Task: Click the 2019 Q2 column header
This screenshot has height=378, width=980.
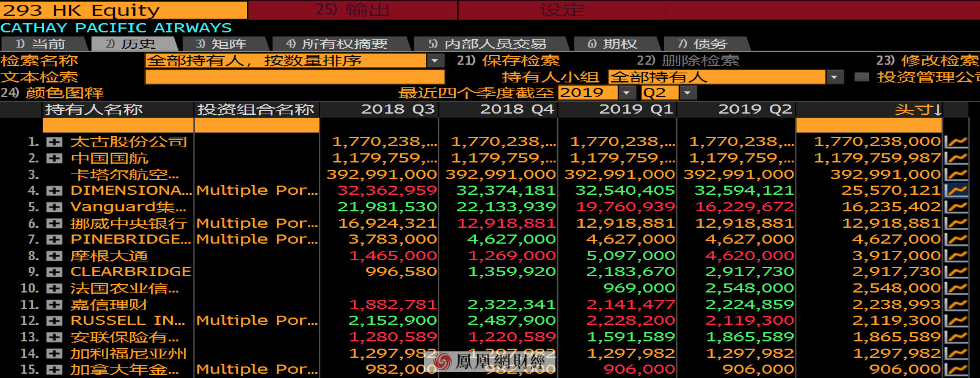Action: click(x=736, y=109)
